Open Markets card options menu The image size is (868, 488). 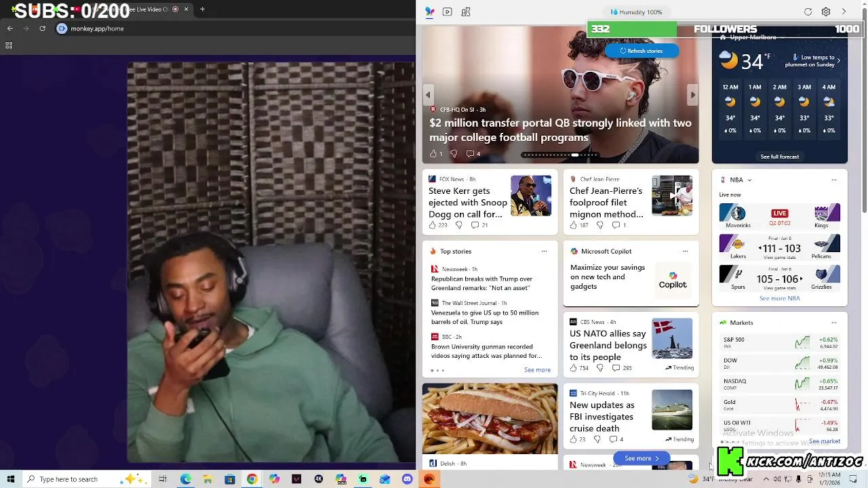(834, 323)
